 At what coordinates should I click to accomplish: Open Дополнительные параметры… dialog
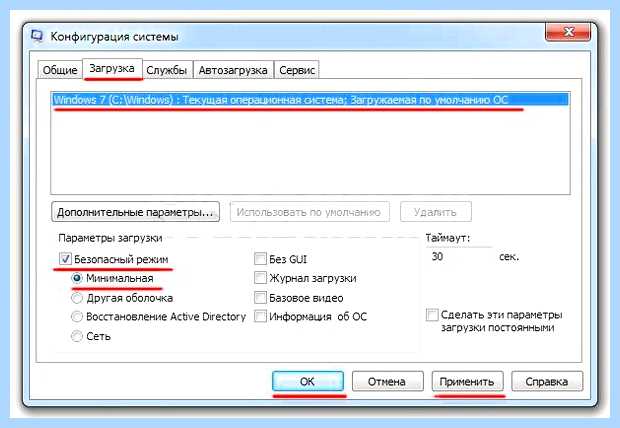tap(135, 212)
